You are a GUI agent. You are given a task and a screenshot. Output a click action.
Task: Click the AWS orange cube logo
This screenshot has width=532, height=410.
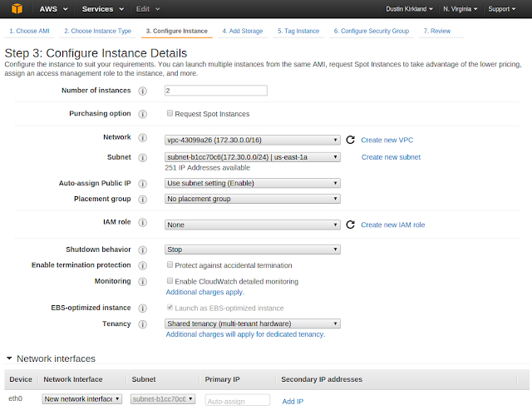(x=17, y=9)
